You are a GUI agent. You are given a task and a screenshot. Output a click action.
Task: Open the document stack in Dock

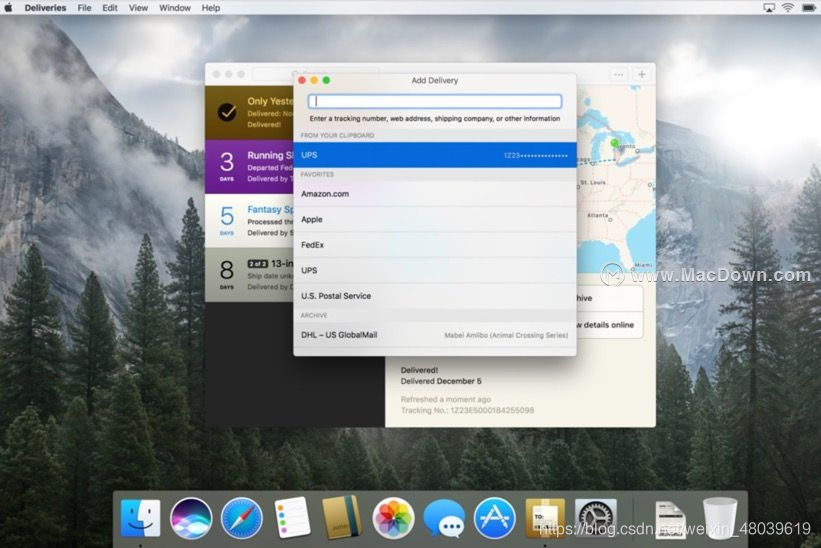click(x=670, y=519)
